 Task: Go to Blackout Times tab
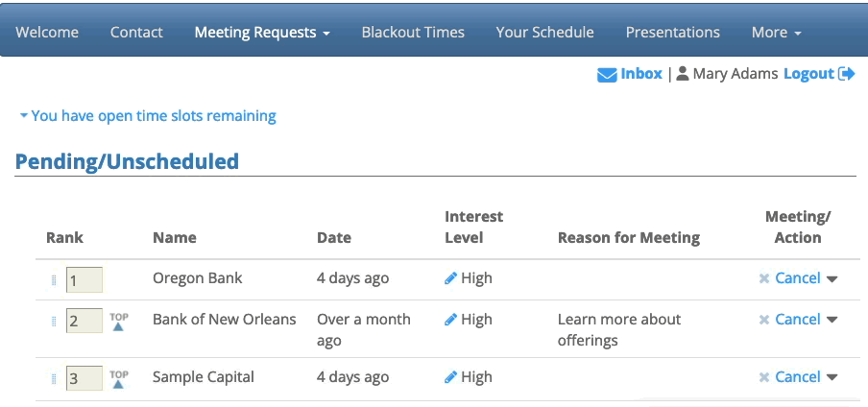coord(413,33)
